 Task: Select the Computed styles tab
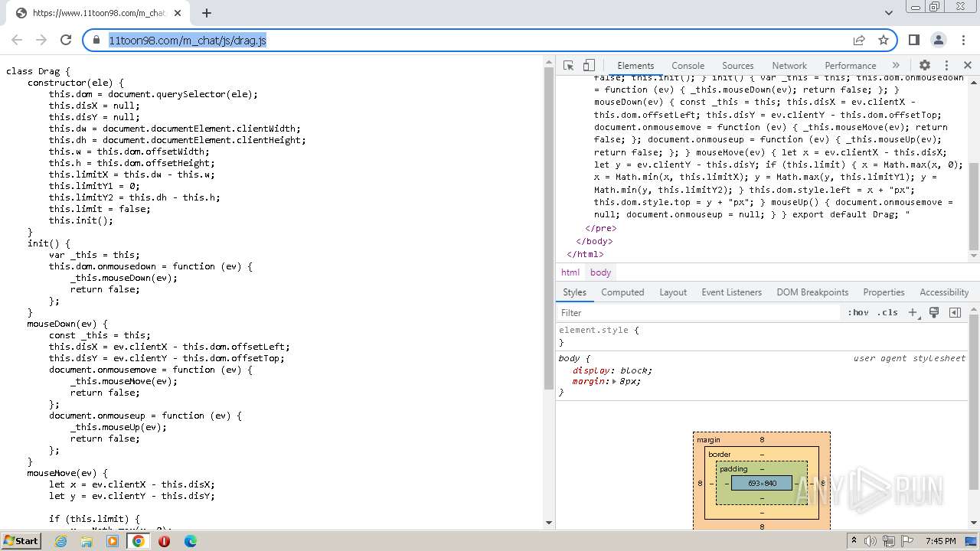[x=622, y=292]
